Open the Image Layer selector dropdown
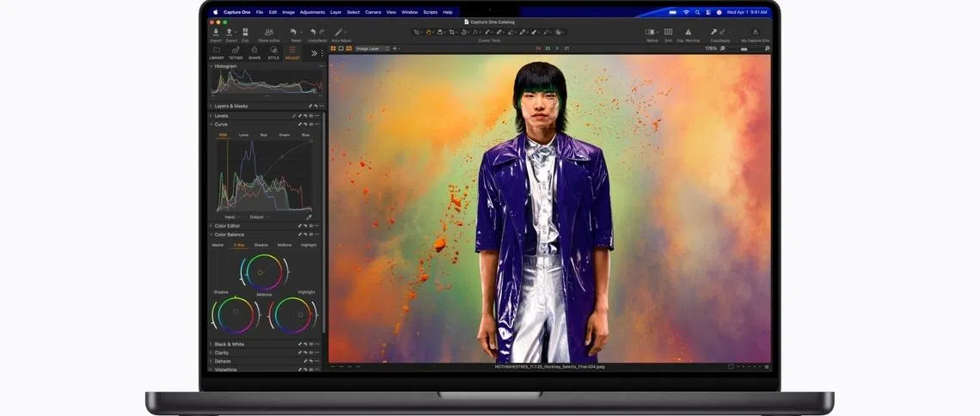 (372, 48)
